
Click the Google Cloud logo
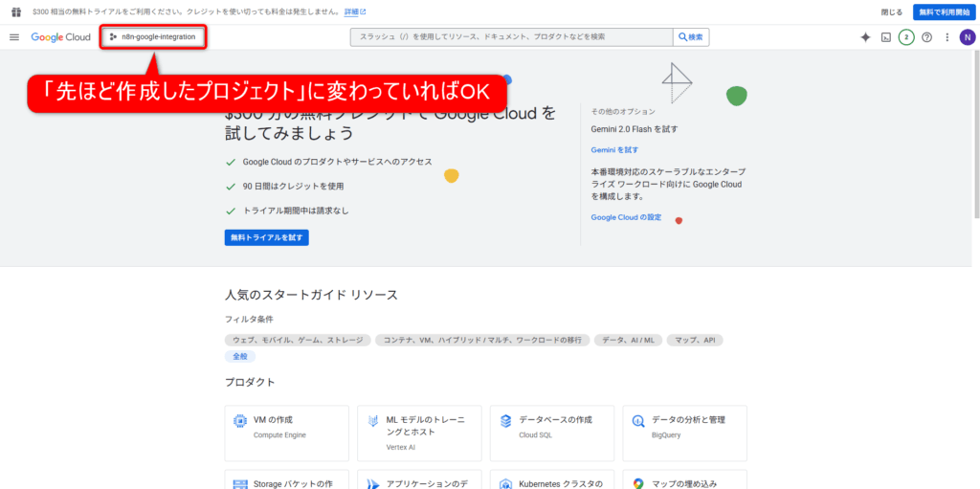(x=60, y=37)
